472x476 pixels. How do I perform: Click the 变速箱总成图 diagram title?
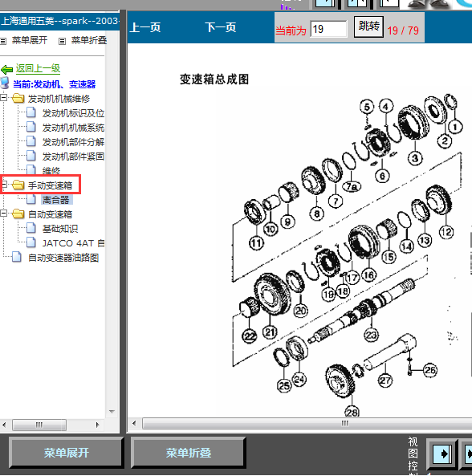[x=214, y=79]
